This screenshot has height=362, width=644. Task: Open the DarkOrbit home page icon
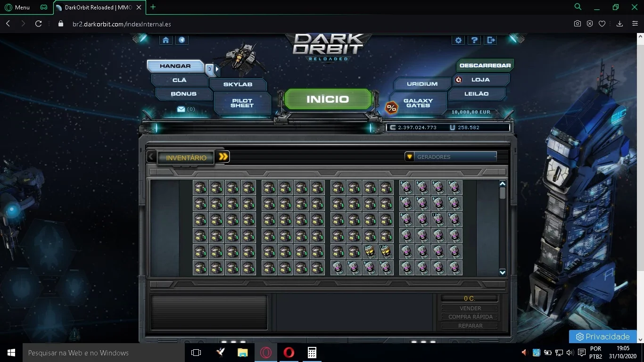click(166, 40)
